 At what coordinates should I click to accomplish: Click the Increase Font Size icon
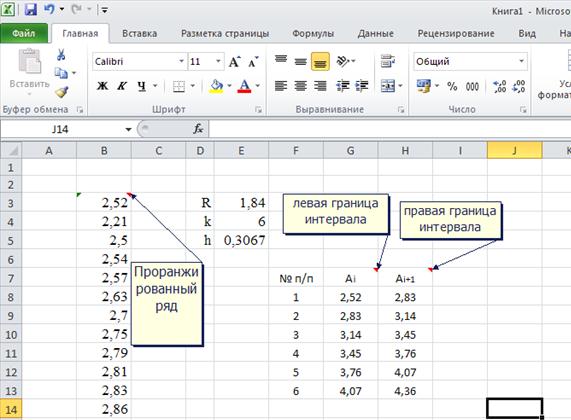[x=235, y=62]
